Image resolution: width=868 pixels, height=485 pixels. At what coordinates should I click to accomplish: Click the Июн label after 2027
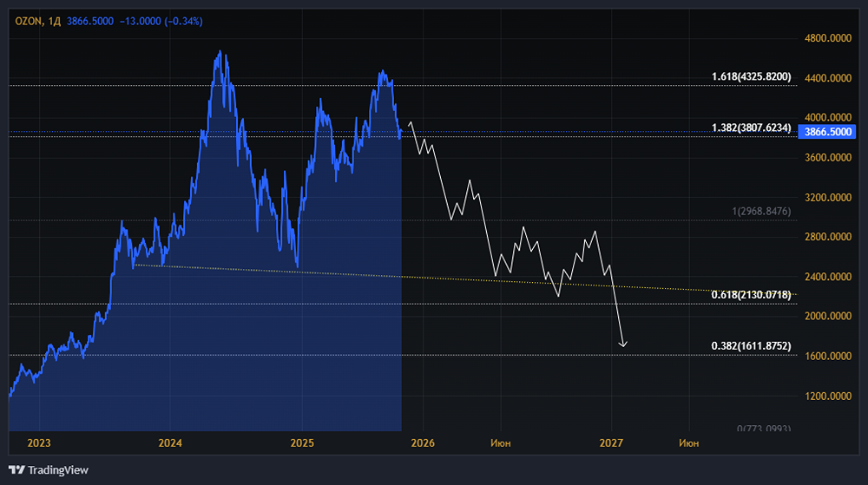click(688, 443)
